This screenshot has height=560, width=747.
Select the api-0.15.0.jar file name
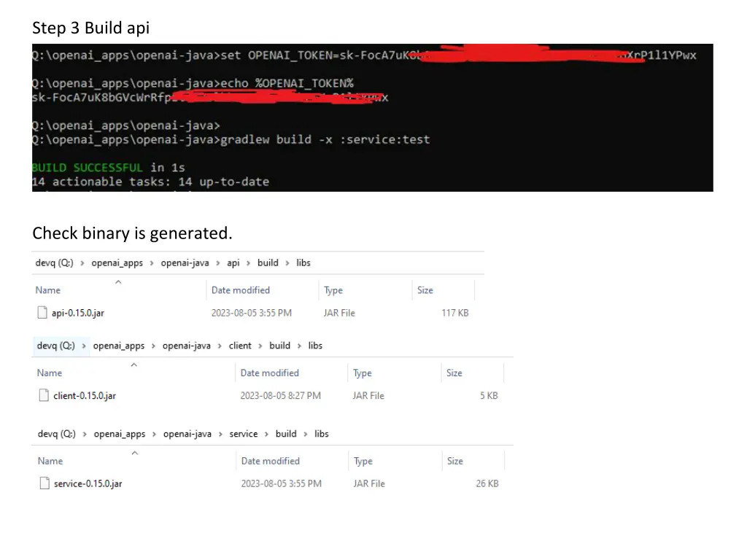tap(77, 313)
